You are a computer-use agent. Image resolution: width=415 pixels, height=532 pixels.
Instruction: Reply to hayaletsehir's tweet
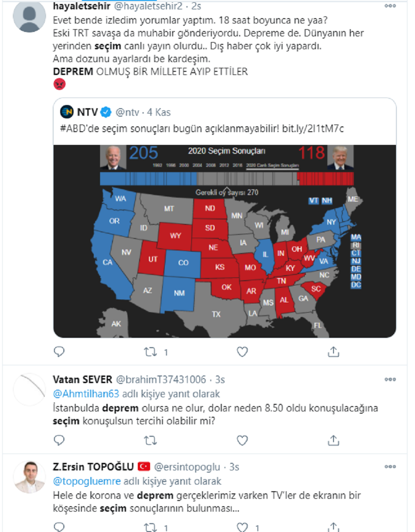point(59,352)
